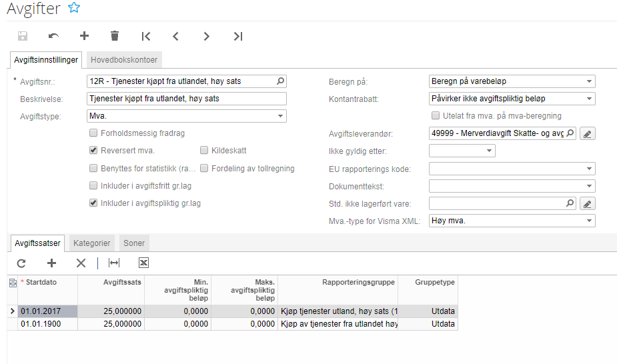The image size is (617, 364).
Task: Click the row selector arrow for 01.01.2017
Action: tap(12, 311)
